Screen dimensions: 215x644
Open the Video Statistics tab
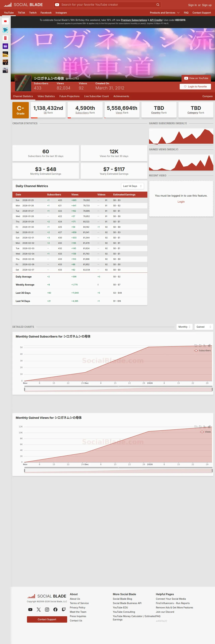tap(46, 96)
